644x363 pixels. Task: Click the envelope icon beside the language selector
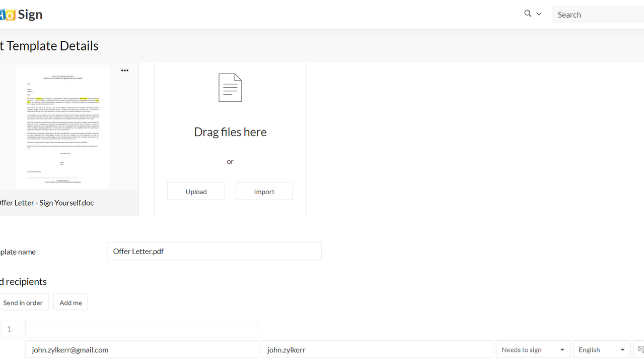(640, 349)
